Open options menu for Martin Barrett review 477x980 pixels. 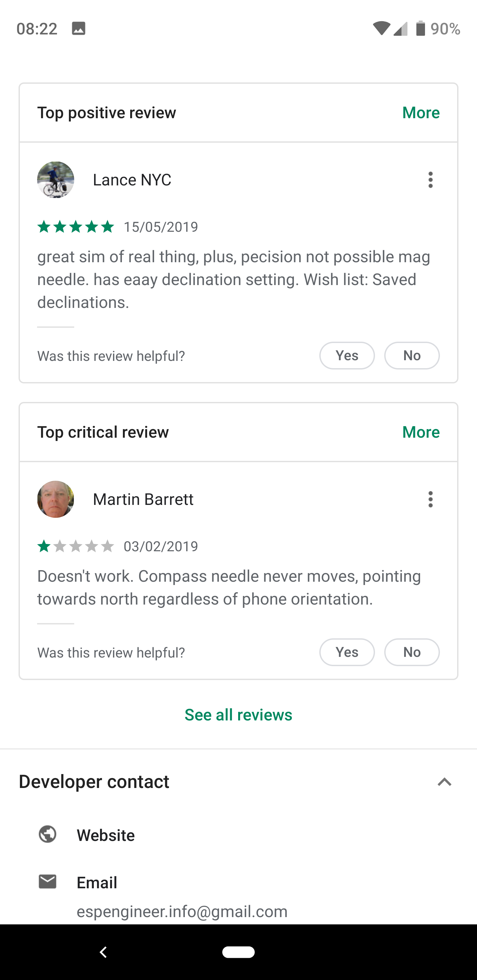(430, 499)
